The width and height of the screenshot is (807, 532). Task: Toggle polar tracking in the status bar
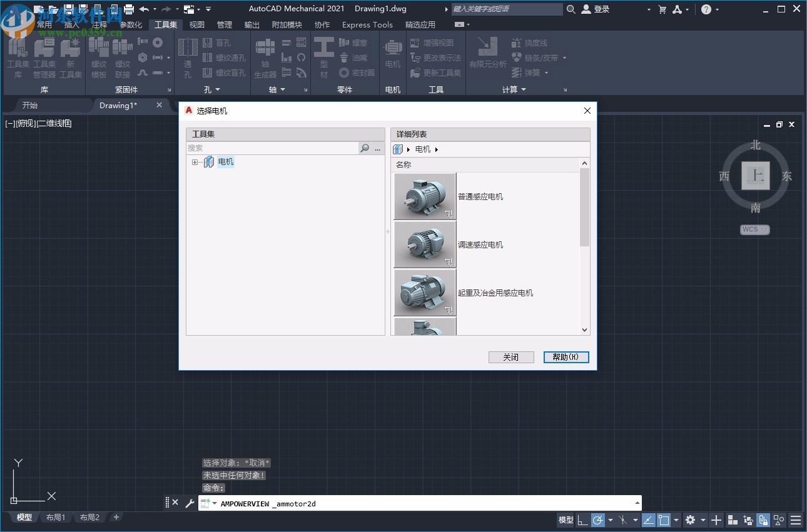point(598,520)
